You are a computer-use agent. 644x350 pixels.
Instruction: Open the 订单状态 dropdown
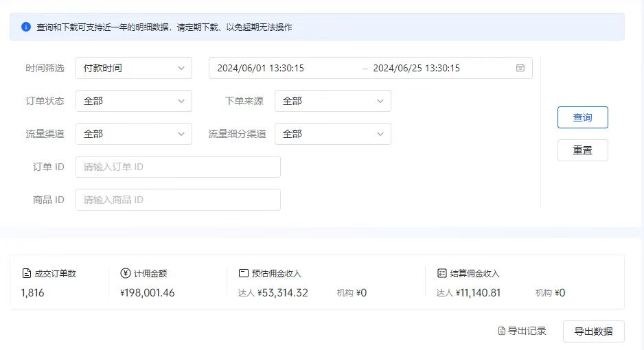133,101
